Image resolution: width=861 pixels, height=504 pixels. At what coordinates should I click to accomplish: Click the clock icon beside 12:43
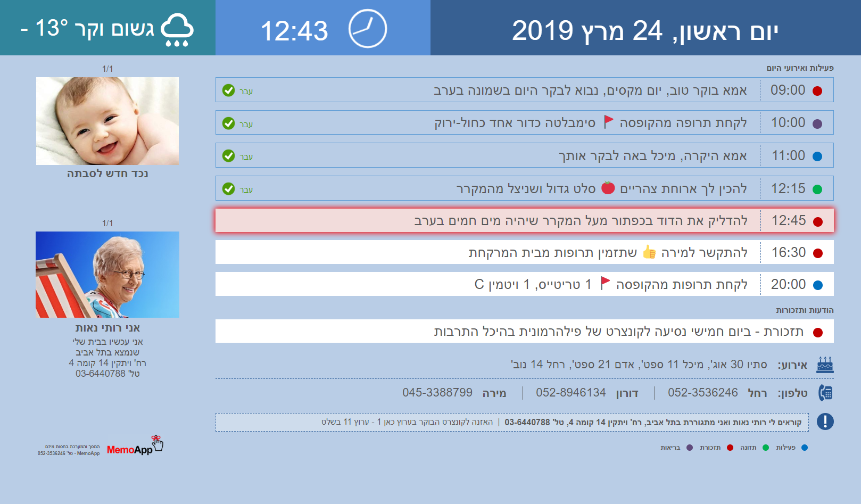pyautogui.click(x=368, y=29)
